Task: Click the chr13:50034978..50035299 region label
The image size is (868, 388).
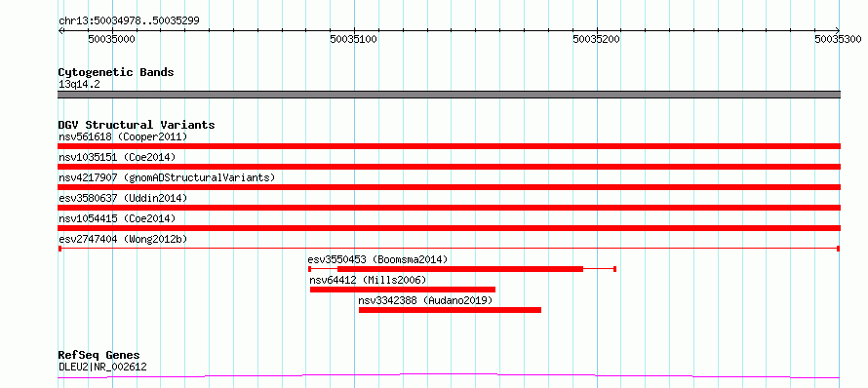Action: pos(129,21)
